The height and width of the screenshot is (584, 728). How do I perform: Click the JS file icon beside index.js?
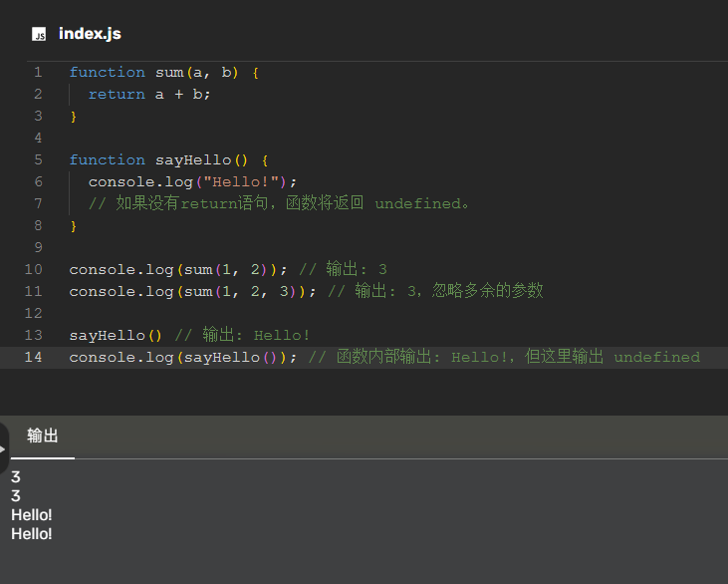tap(39, 35)
